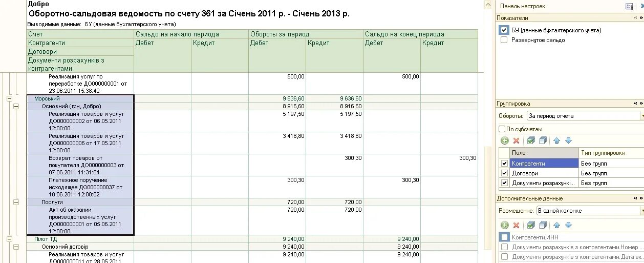Move additional data field up arrow
Viewport: 644px width, 263px height.
[557, 225]
